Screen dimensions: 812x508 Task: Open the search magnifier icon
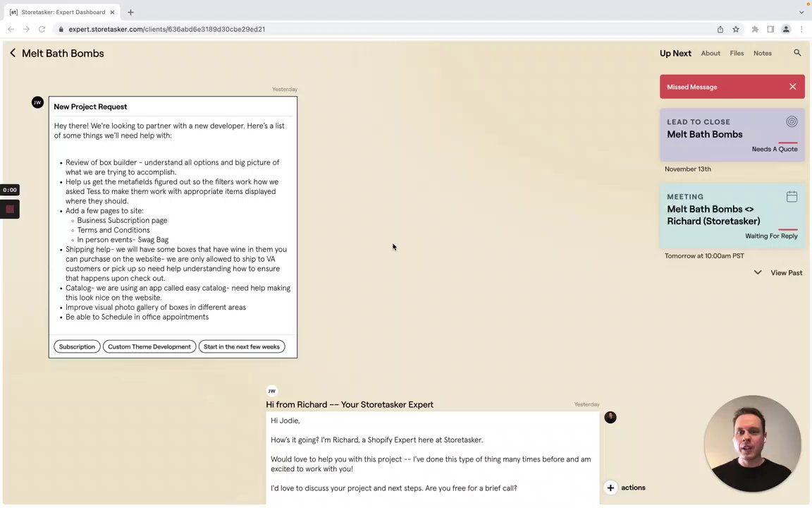(797, 53)
